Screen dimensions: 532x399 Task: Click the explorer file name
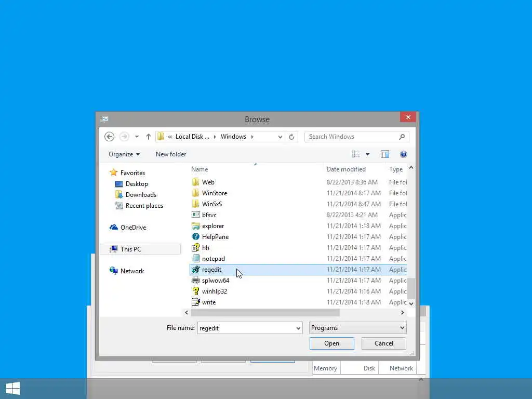click(x=213, y=226)
